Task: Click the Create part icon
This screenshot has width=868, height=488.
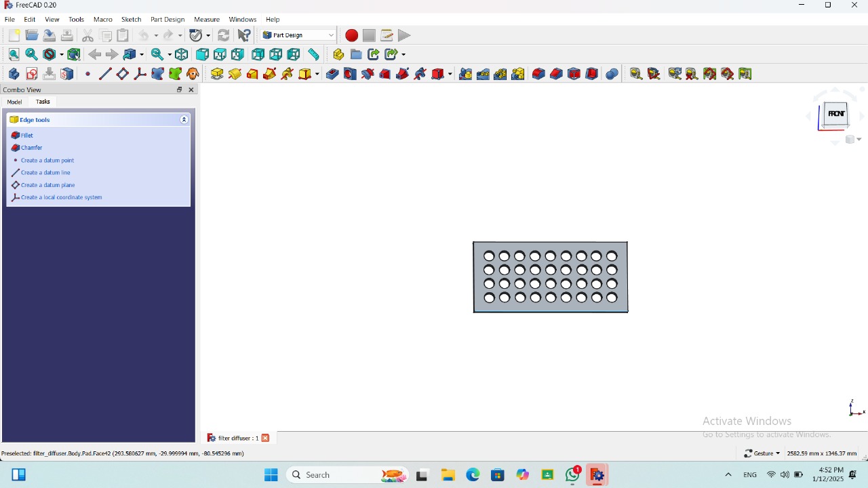Action: [x=338, y=54]
